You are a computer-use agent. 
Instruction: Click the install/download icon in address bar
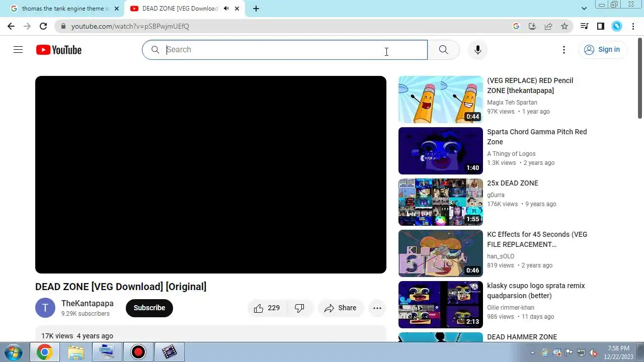532,26
